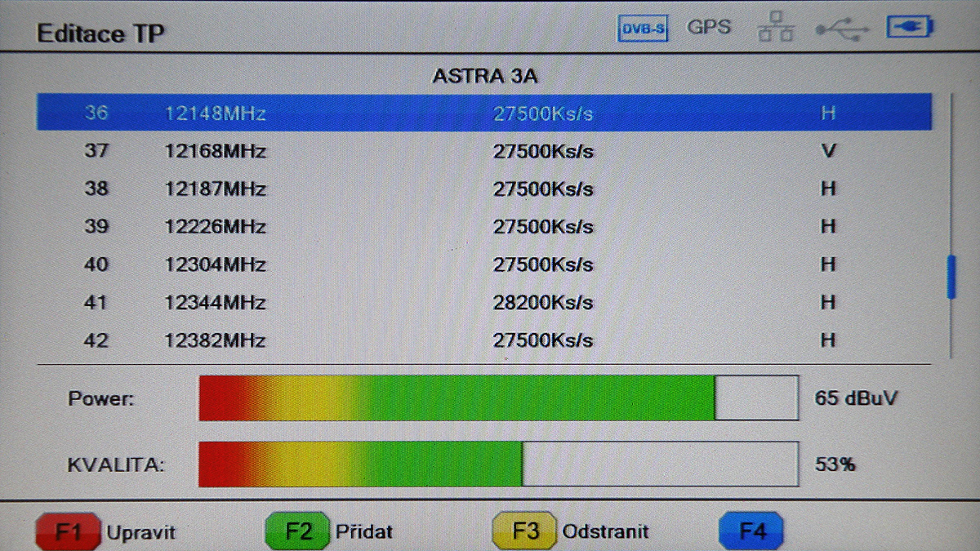This screenshot has height=551, width=980.
Task: Choose transponder 38 at 12187MHz
Action: (483, 189)
